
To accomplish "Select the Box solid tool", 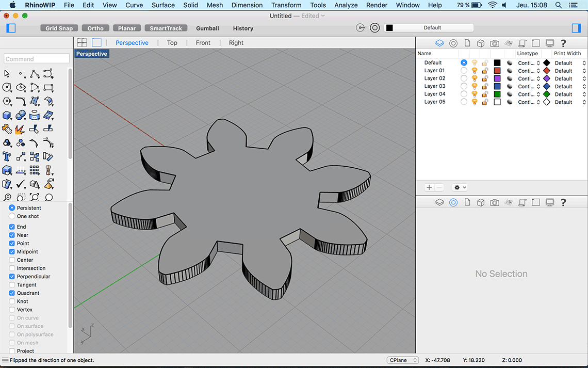I will pos(7,115).
